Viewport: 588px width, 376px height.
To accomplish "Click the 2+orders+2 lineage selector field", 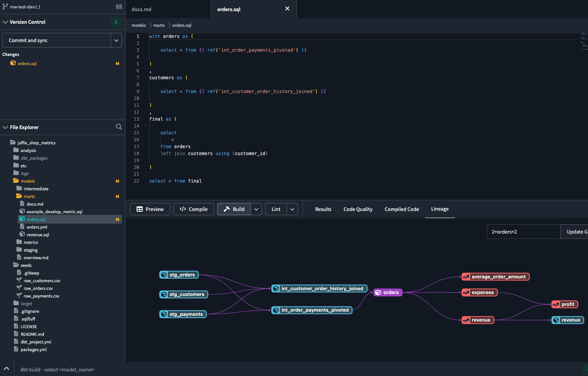I will (523, 231).
